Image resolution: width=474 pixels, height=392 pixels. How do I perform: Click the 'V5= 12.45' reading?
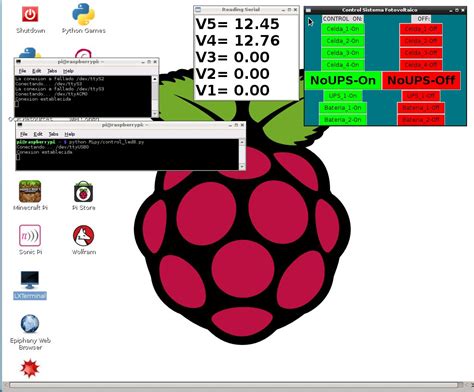click(237, 24)
